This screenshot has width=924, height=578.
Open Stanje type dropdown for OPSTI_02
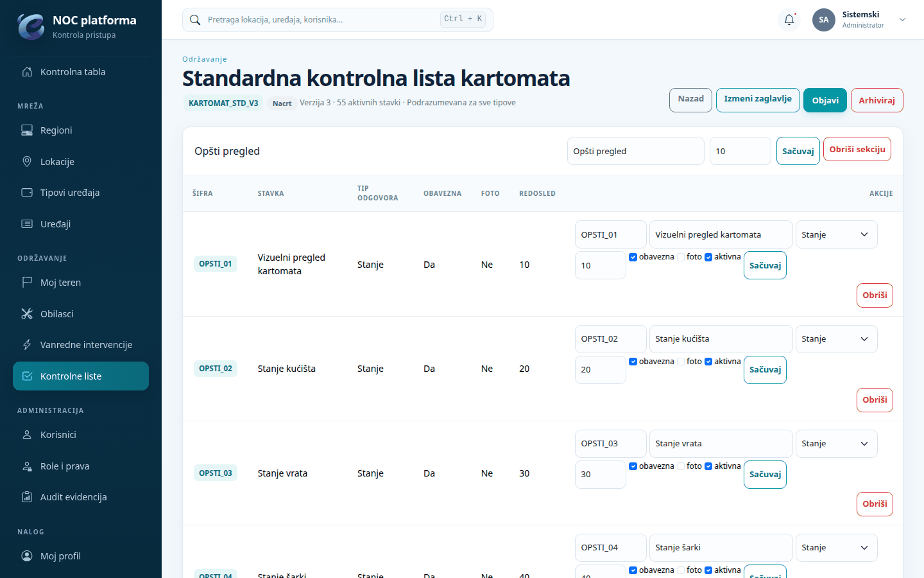(x=836, y=339)
